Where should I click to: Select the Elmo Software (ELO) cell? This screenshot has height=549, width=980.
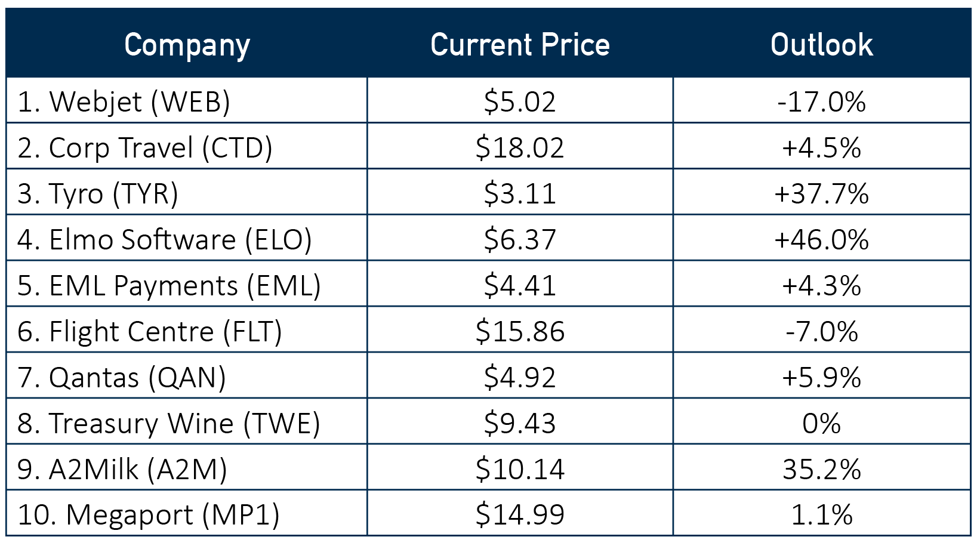point(165,239)
